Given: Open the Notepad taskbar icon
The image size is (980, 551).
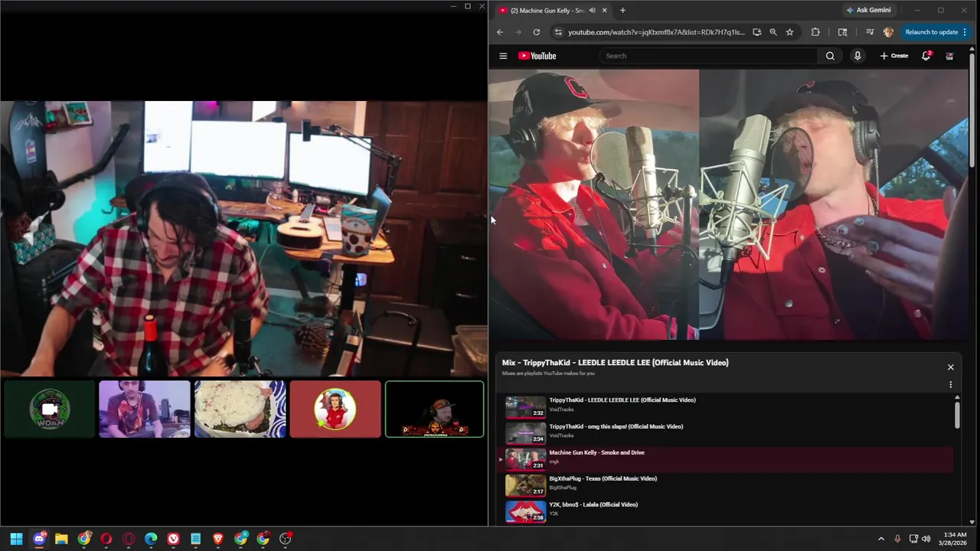Looking at the screenshot, I should coord(196,539).
